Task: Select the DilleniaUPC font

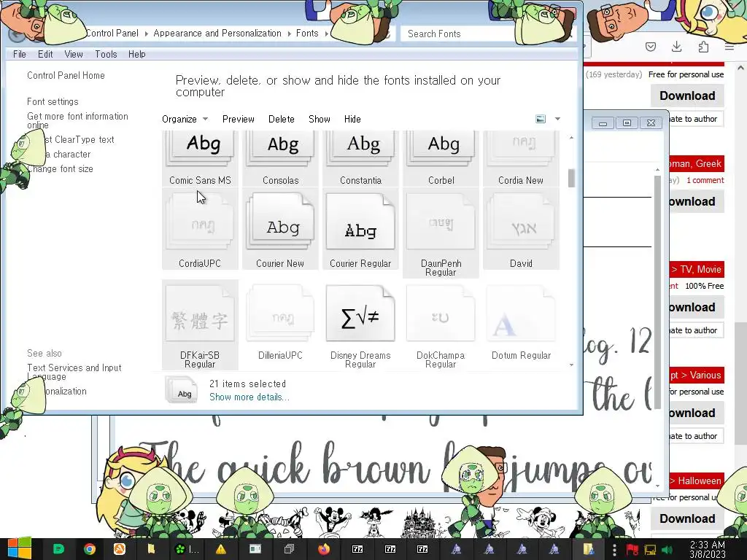Action: [x=281, y=322]
